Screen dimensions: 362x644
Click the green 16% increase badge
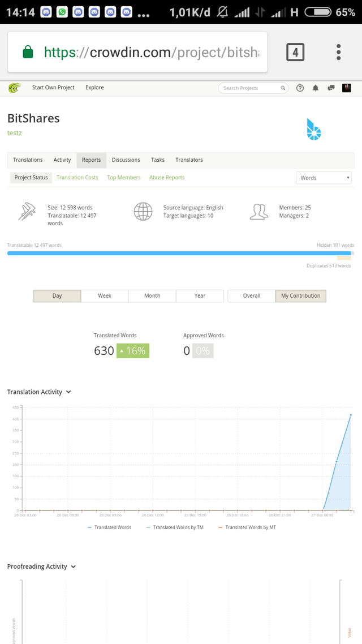pos(133,351)
